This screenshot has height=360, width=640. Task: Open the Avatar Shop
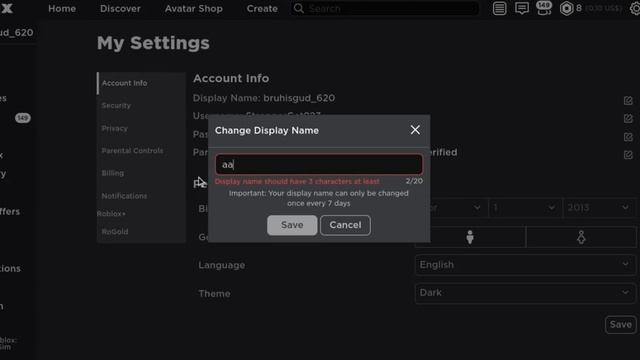tap(193, 9)
